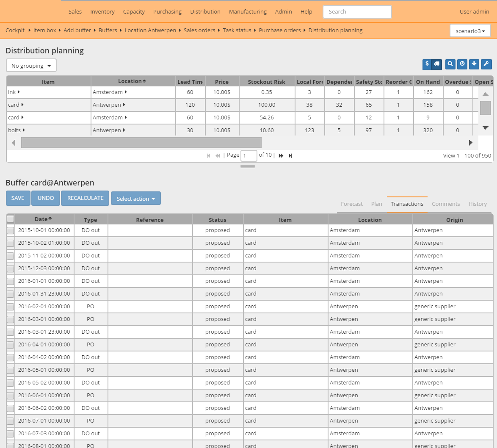Screen dimensions: 497x448
Task: Open the time buckets clock icon
Action: (x=462, y=64)
